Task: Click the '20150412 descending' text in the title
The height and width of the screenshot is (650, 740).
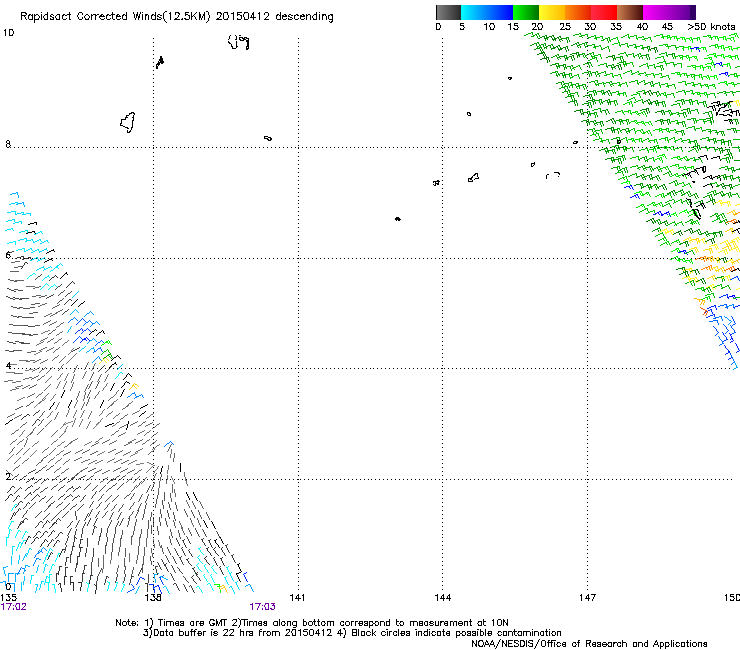Action: coord(275,17)
